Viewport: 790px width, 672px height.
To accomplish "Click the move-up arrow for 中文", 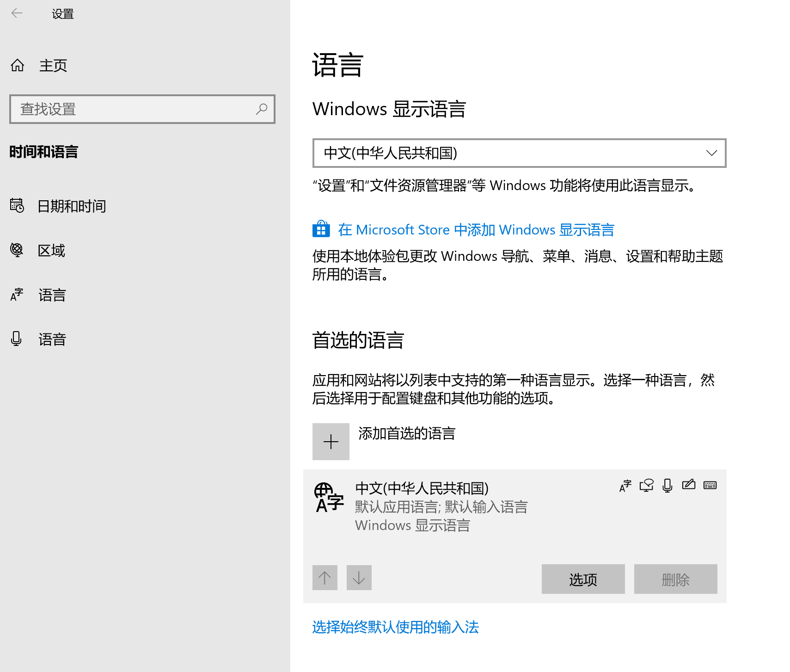I will tap(325, 578).
